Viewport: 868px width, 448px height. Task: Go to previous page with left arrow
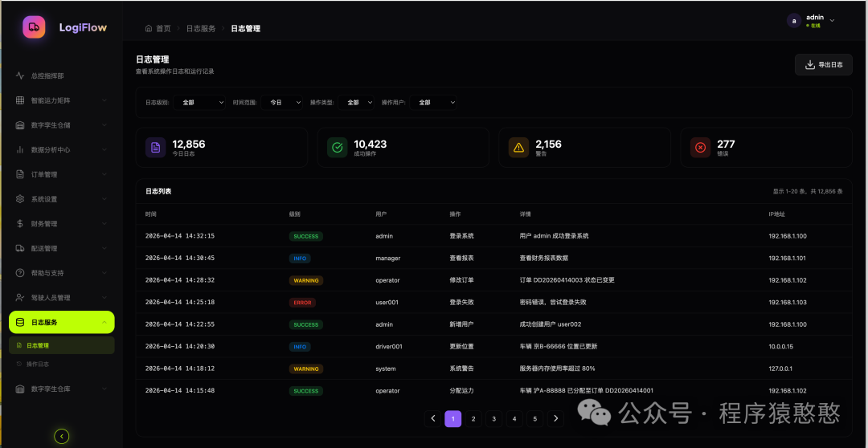click(433, 418)
